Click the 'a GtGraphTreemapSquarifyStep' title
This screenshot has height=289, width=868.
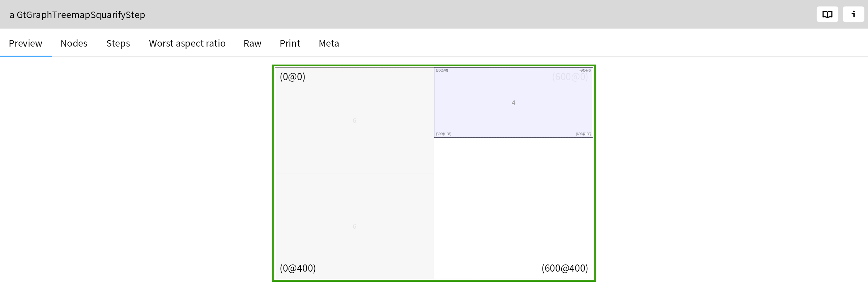tap(77, 15)
